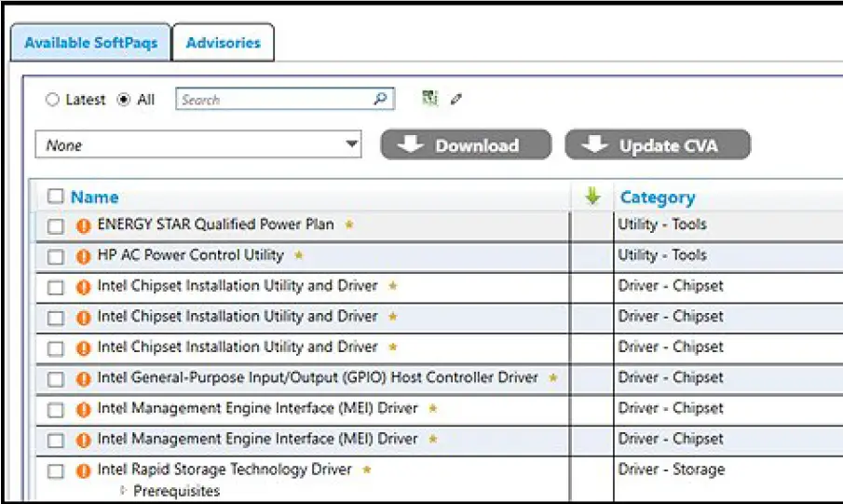Click the star next to Intel Rapid Storage Technology Driver

pyautogui.click(x=367, y=470)
